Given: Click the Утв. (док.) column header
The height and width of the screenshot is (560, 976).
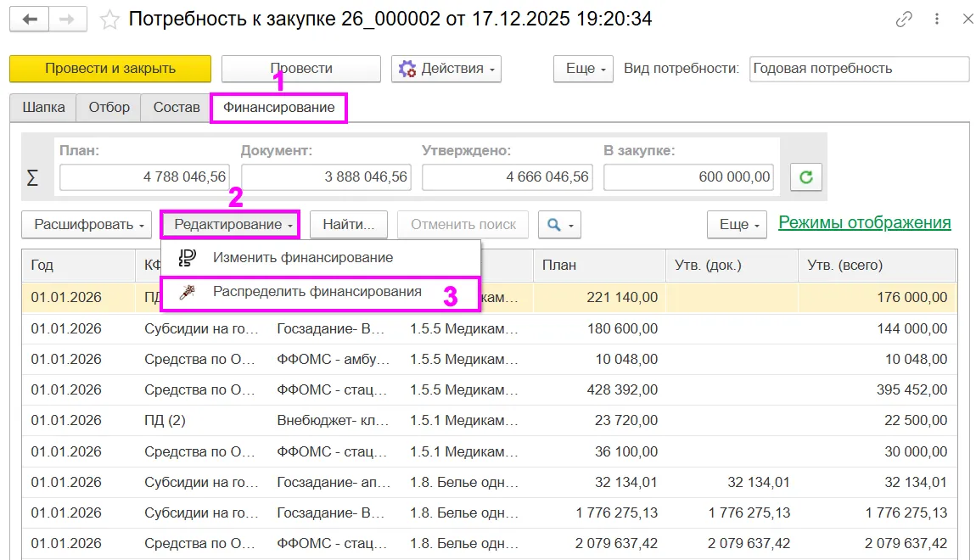Looking at the screenshot, I should click(x=732, y=265).
